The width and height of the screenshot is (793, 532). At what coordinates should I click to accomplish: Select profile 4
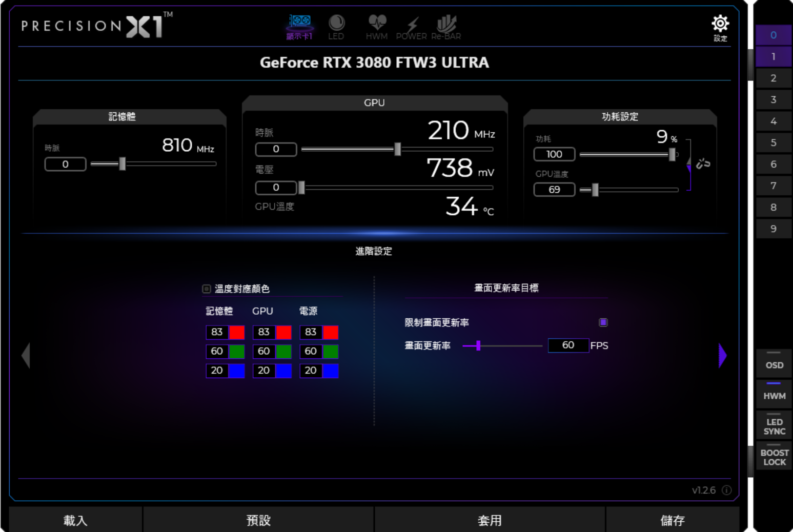(774, 121)
